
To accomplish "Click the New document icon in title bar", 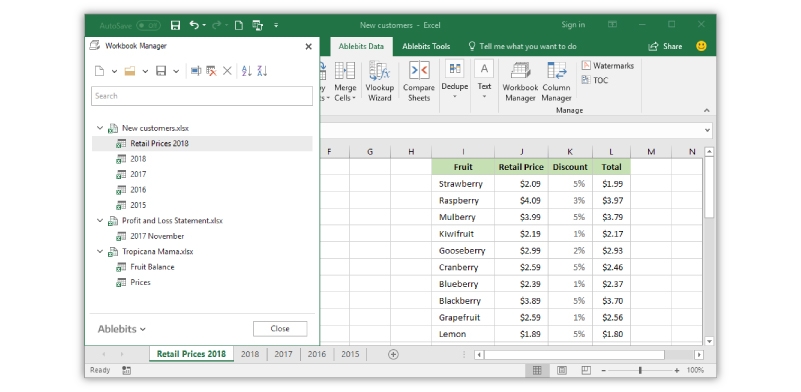I will [x=239, y=25].
